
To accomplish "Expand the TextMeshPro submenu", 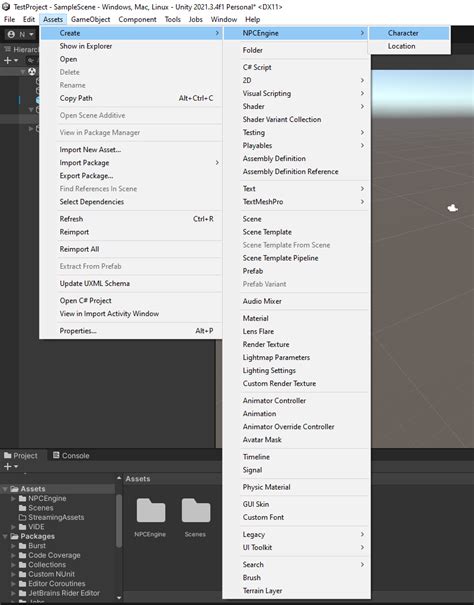I will point(296,202).
